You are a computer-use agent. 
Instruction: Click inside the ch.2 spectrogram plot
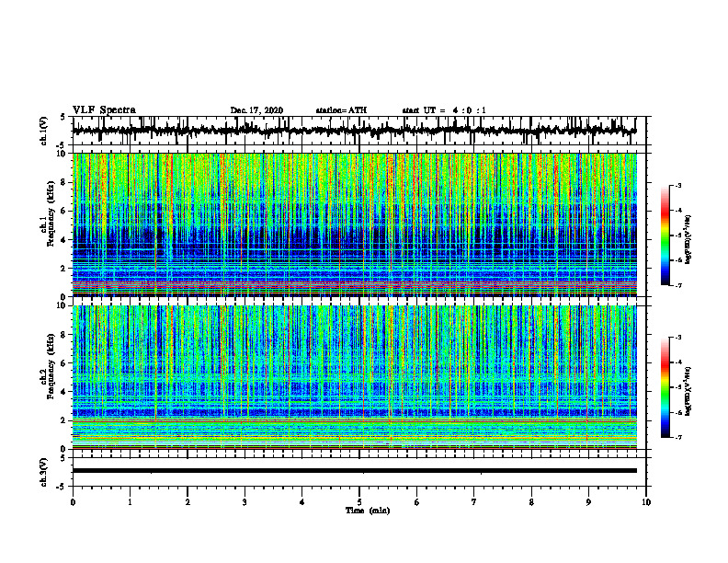[355, 377]
